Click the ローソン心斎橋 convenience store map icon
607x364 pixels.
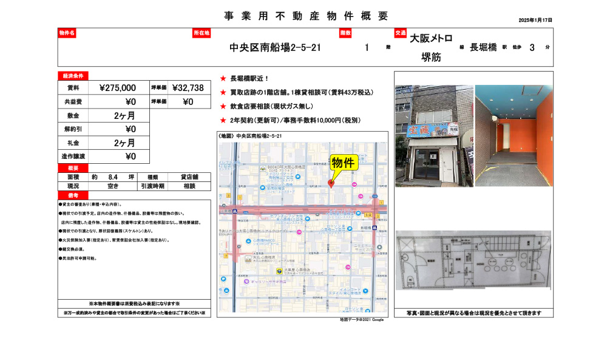pyautogui.click(x=262, y=187)
